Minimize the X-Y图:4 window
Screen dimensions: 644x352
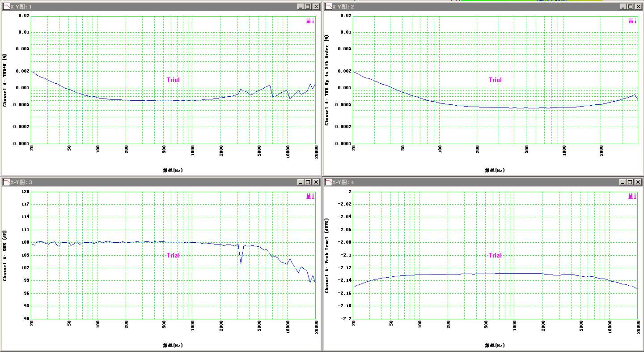(x=623, y=182)
